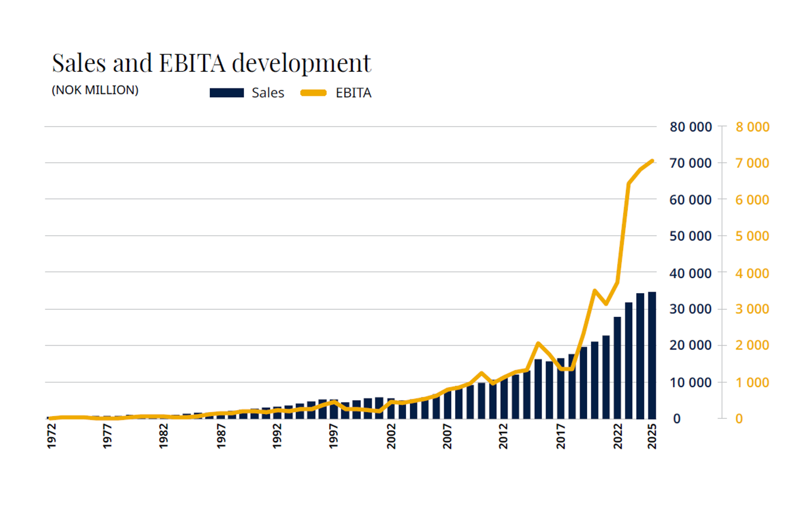Click the (NOK MILLION) subtitle text
Viewport: 812px width, 508px height.
tap(95, 90)
